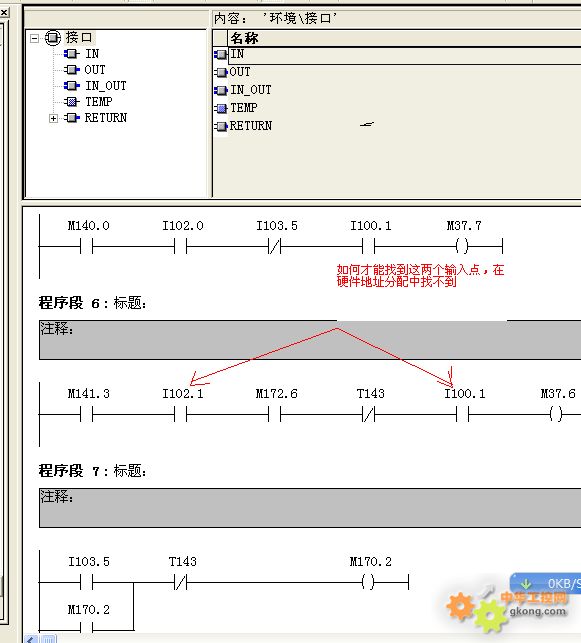Expand the RETURN node in interface tree
The height and width of the screenshot is (643, 581).
(x=53, y=119)
